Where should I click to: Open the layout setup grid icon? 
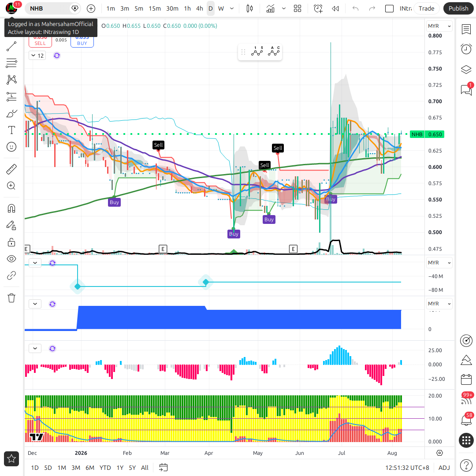297,8
